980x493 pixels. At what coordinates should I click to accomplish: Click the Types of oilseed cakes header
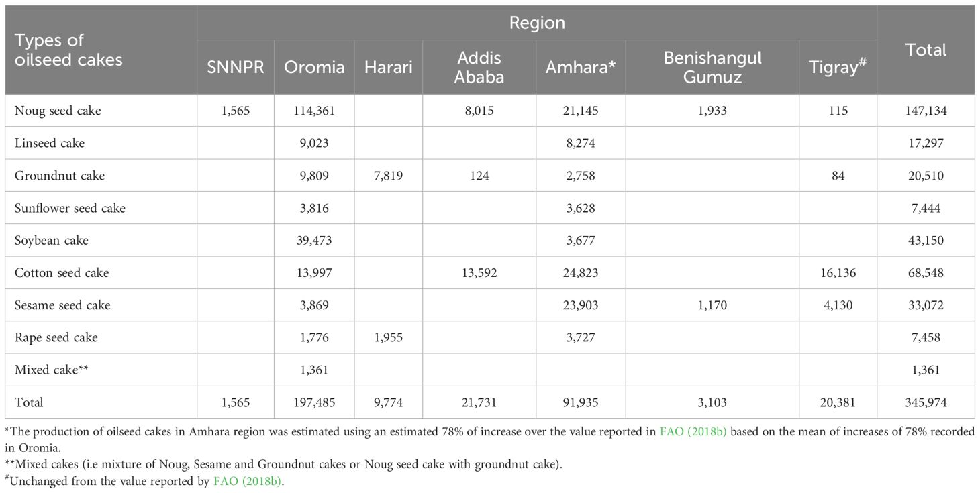[69, 50]
